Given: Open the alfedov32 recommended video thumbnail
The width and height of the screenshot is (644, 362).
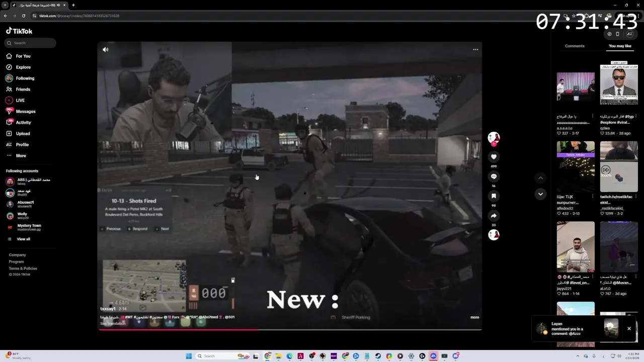Looking at the screenshot, I should (576, 166).
